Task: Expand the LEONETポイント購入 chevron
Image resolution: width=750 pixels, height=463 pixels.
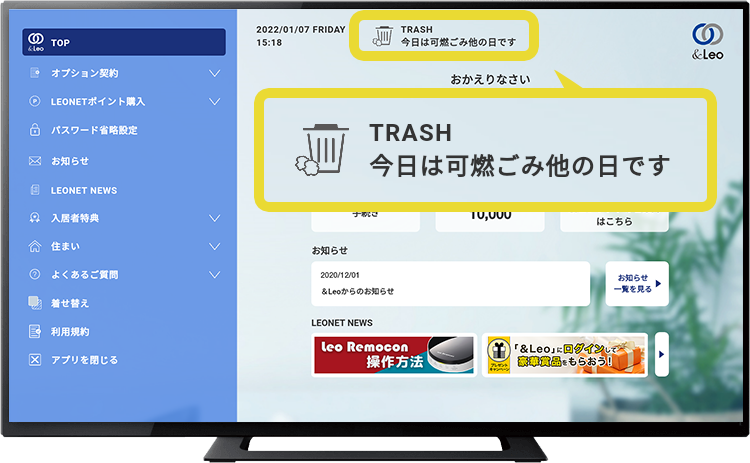Action: 215,101
